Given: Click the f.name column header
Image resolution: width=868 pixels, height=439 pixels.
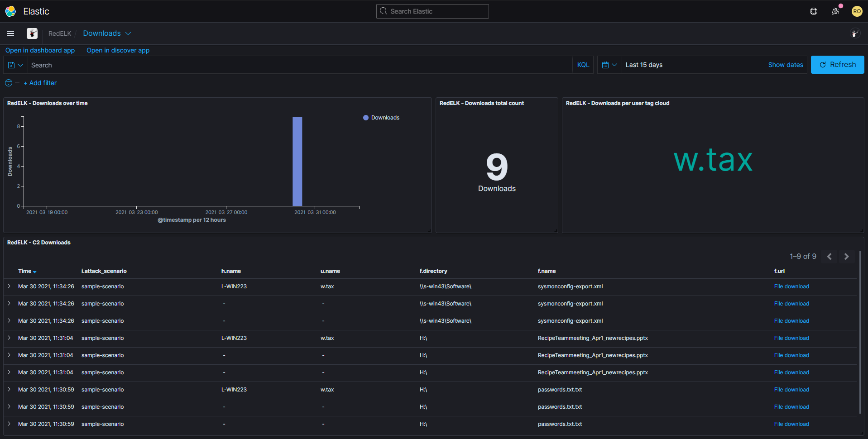Looking at the screenshot, I should [x=547, y=271].
